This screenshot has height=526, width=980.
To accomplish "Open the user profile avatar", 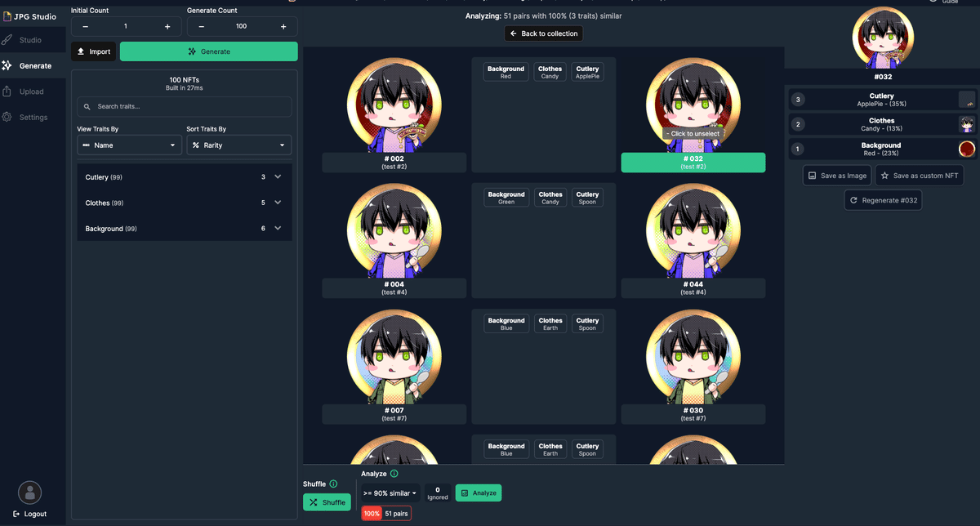I will tap(30, 493).
